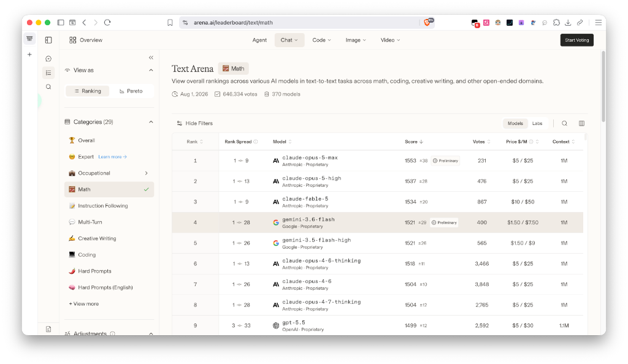Open the browser hamburger menu
The image size is (628, 364).
coord(598,23)
